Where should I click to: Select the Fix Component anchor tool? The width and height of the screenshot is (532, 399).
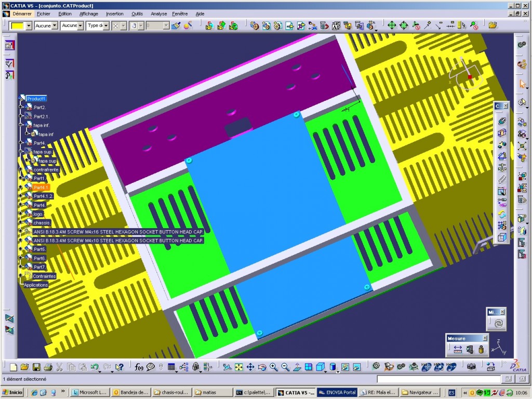pos(502,168)
